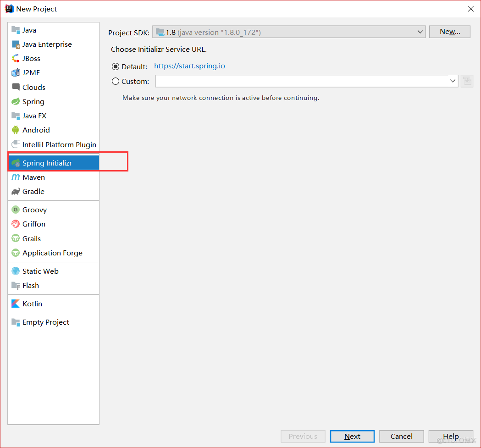This screenshot has height=448, width=481.
Task: Open the Project SDK dropdown
Action: (289, 32)
